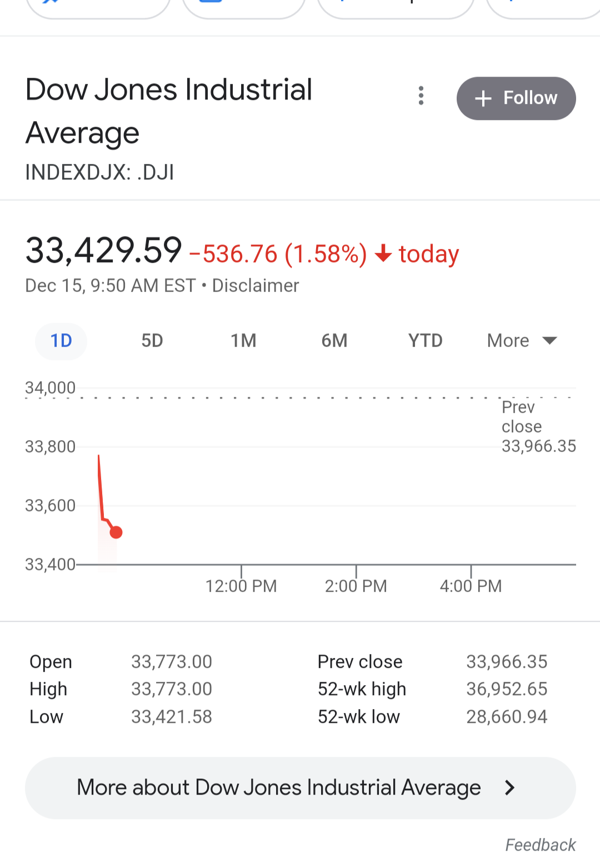This screenshot has width=600, height=868.
Task: Switch to the 5D chart range
Action: (152, 341)
